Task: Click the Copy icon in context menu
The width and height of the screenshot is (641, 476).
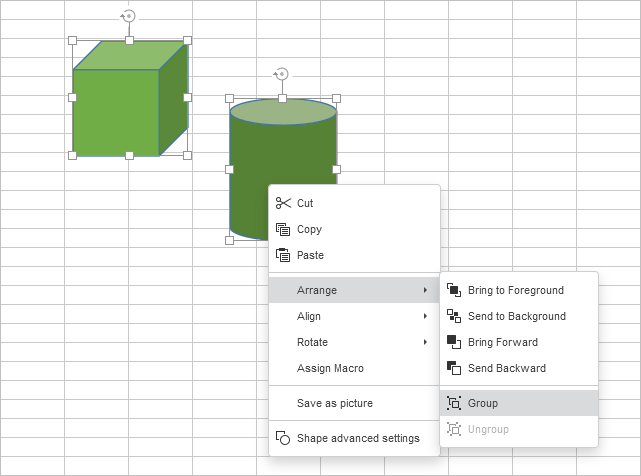Action: 283,229
